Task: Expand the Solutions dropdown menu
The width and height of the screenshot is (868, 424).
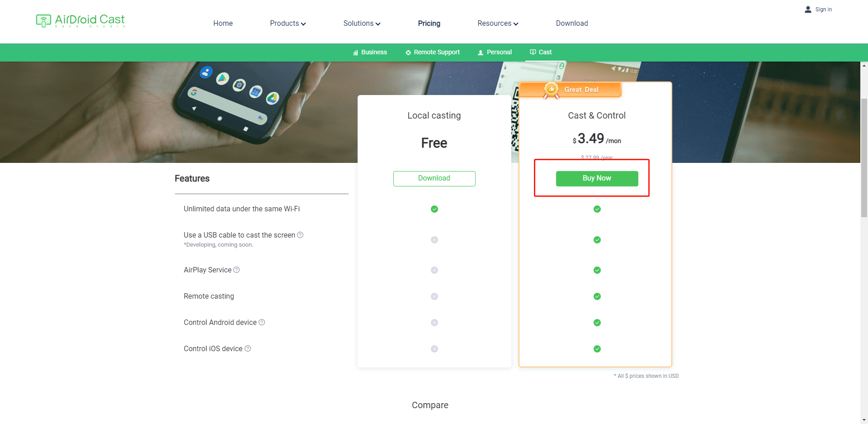Action: (362, 24)
